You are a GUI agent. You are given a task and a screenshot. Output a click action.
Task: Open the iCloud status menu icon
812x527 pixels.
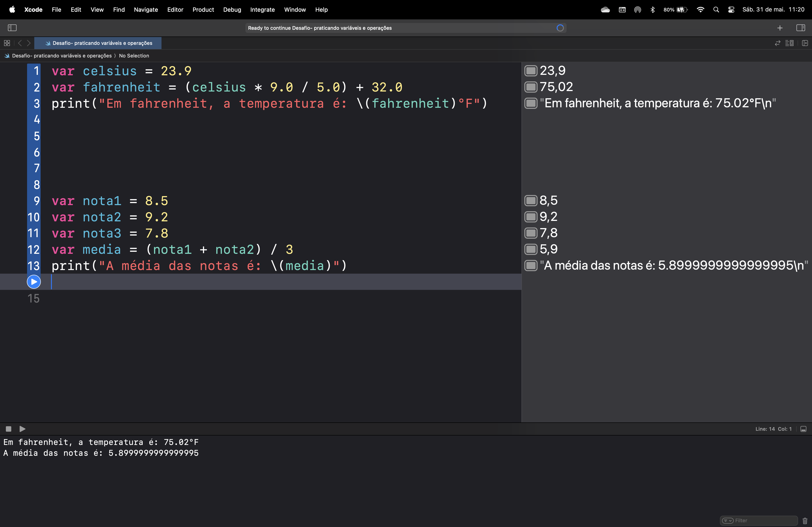pos(605,9)
